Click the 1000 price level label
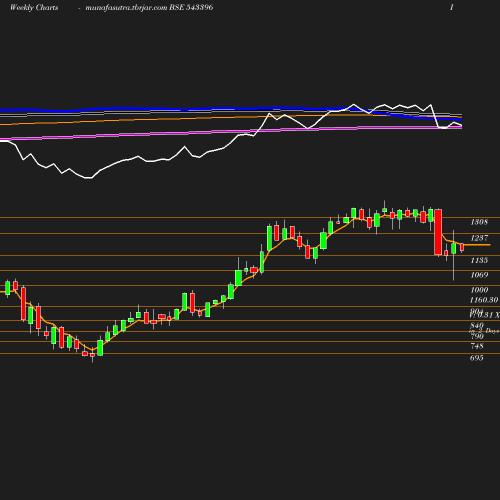The height and width of the screenshot is (500, 500). click(479, 290)
